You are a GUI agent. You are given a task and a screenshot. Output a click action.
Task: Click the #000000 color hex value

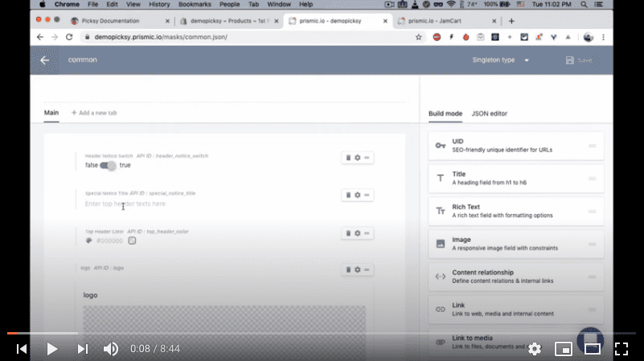109,240
